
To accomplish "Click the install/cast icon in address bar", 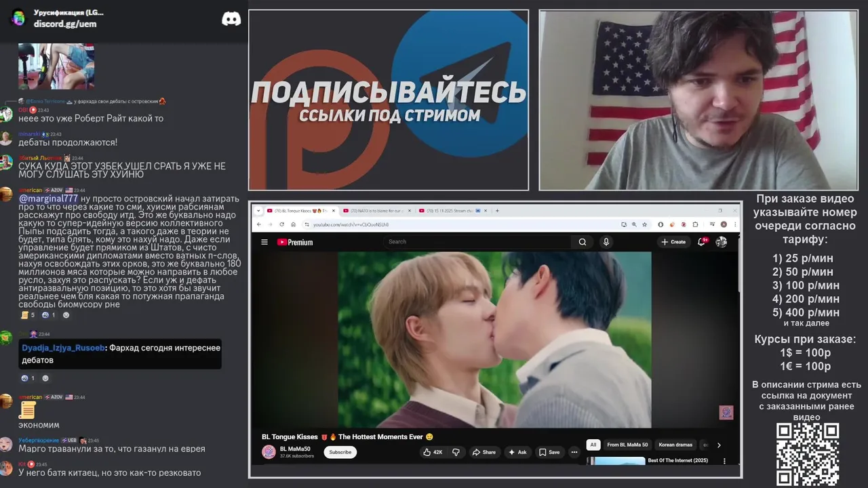I will (624, 224).
